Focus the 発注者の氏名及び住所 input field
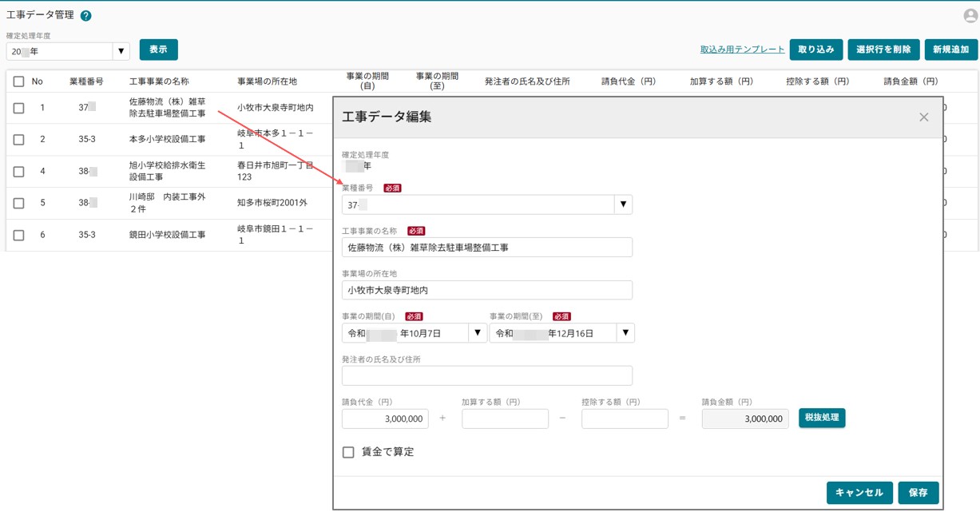This screenshot has width=980, height=516. coord(487,375)
